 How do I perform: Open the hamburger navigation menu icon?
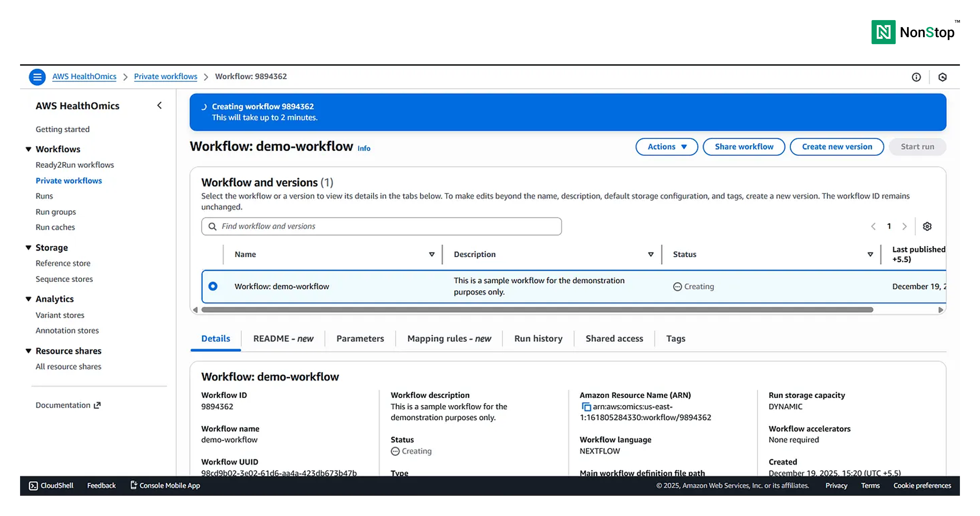click(x=37, y=77)
